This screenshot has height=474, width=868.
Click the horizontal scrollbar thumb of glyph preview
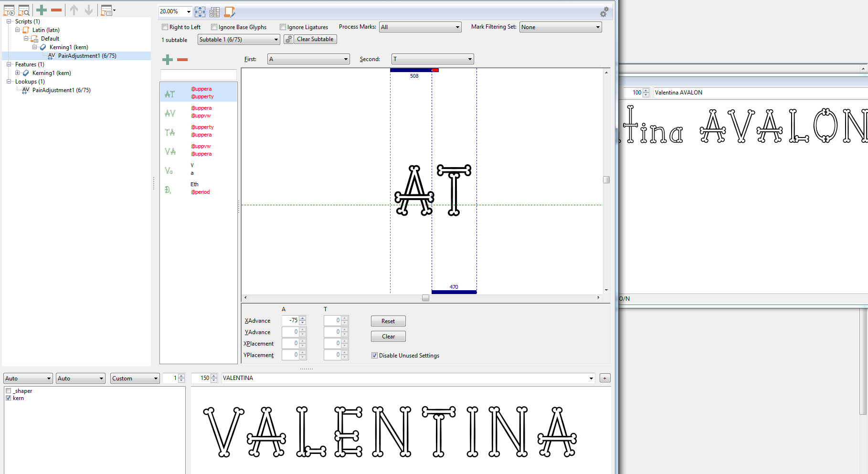click(x=425, y=298)
